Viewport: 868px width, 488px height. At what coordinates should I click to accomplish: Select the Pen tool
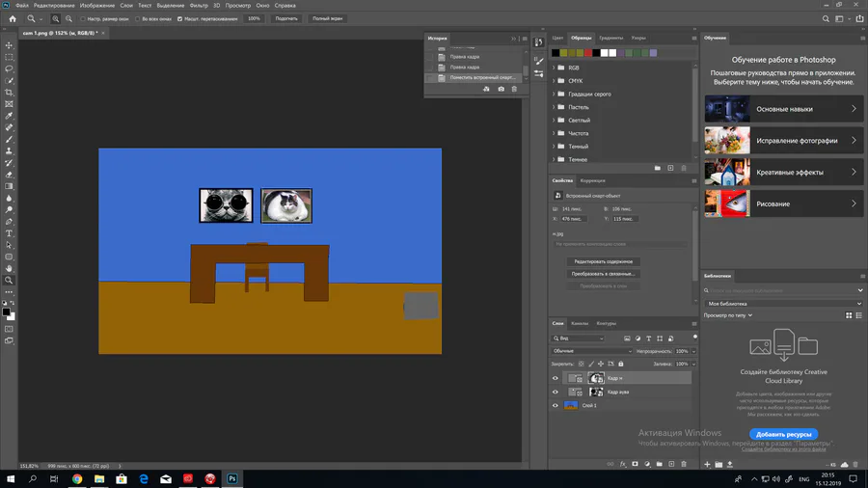[x=9, y=222]
